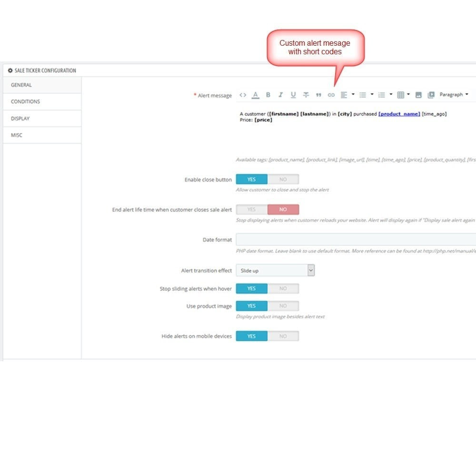Viewport: 476px width, 476px height.
Task: Set Stop sliding alerts when hover to YES
Action: 251,288
